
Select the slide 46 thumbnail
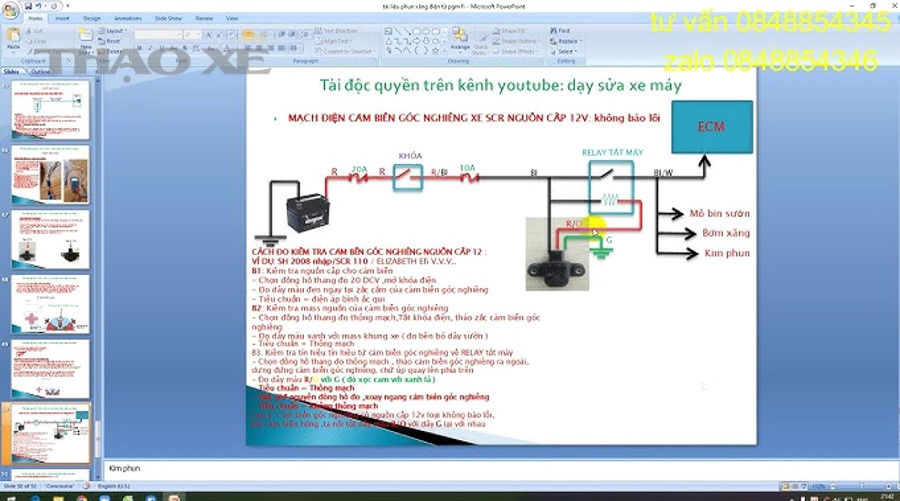(51, 174)
